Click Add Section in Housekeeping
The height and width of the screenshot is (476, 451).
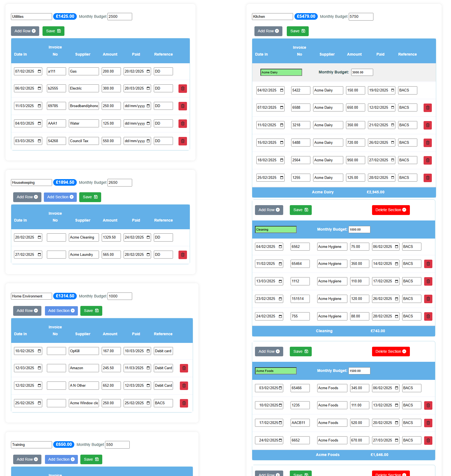click(x=60, y=197)
